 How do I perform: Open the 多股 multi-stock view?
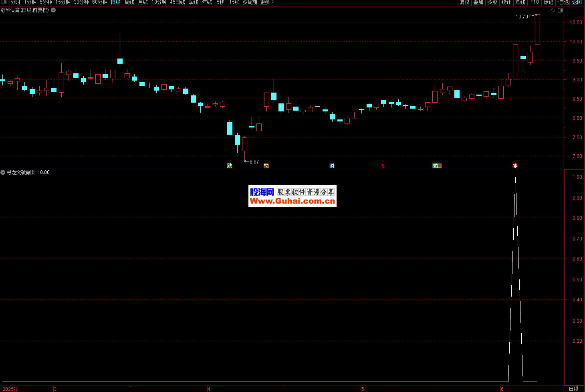coord(492,2)
